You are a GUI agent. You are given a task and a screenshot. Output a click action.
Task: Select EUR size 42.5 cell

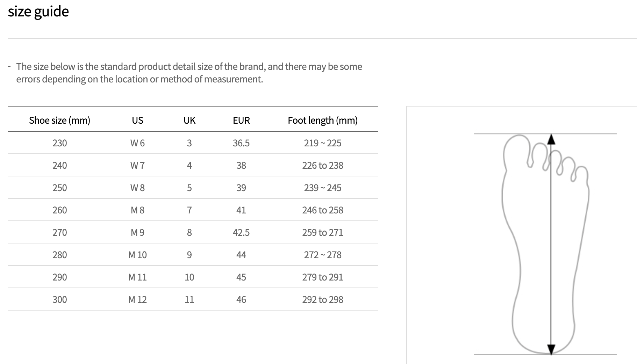pyautogui.click(x=241, y=232)
